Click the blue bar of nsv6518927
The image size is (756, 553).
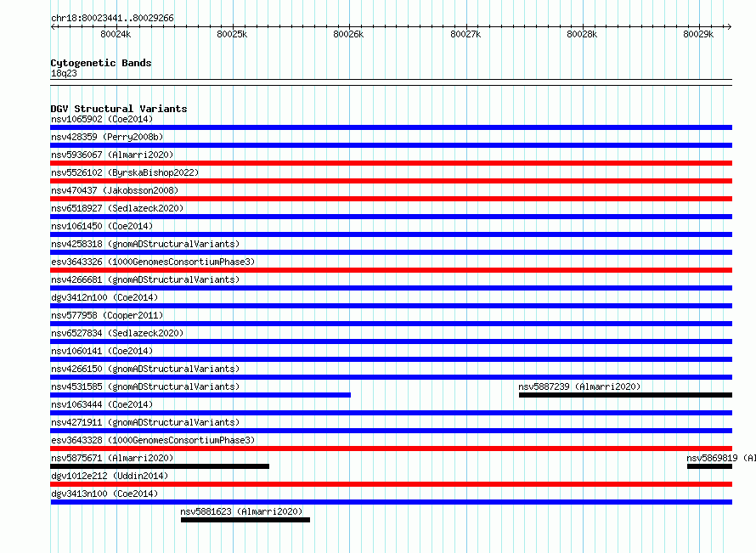coord(391,217)
